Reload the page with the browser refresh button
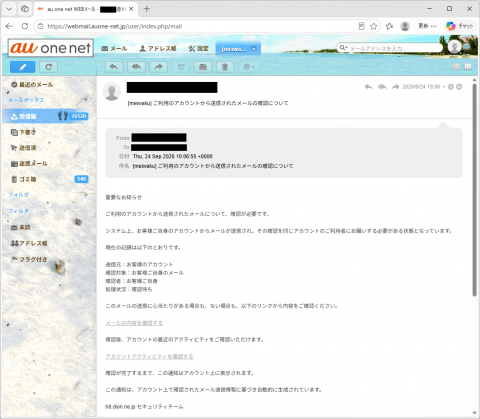Viewport: 480px width, 419px height. 25,26
